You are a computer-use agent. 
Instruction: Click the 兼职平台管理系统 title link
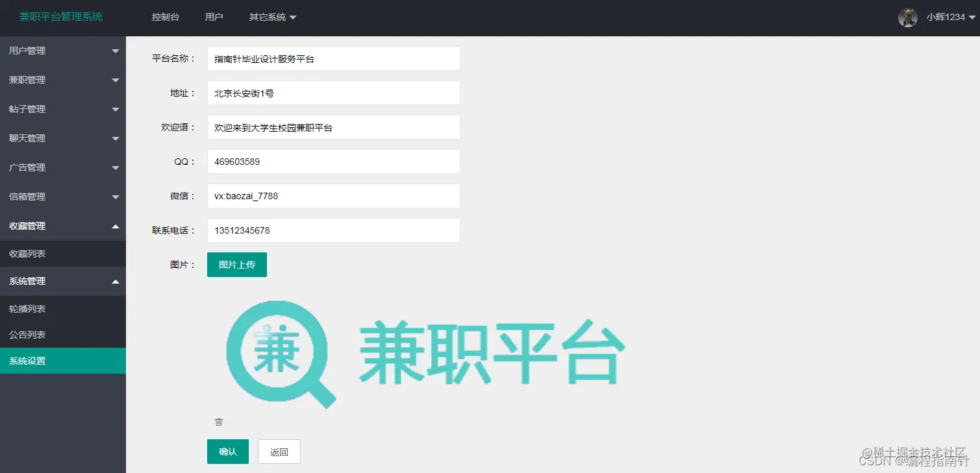[x=61, y=17]
